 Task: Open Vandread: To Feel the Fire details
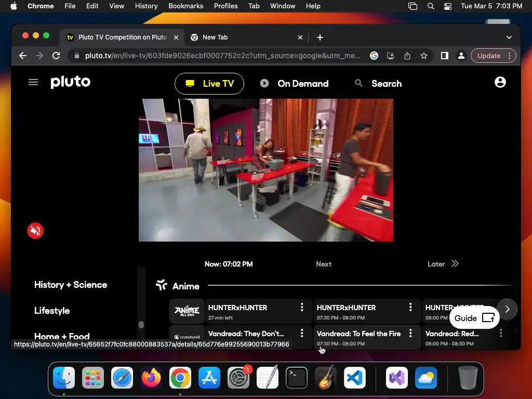tap(367, 337)
